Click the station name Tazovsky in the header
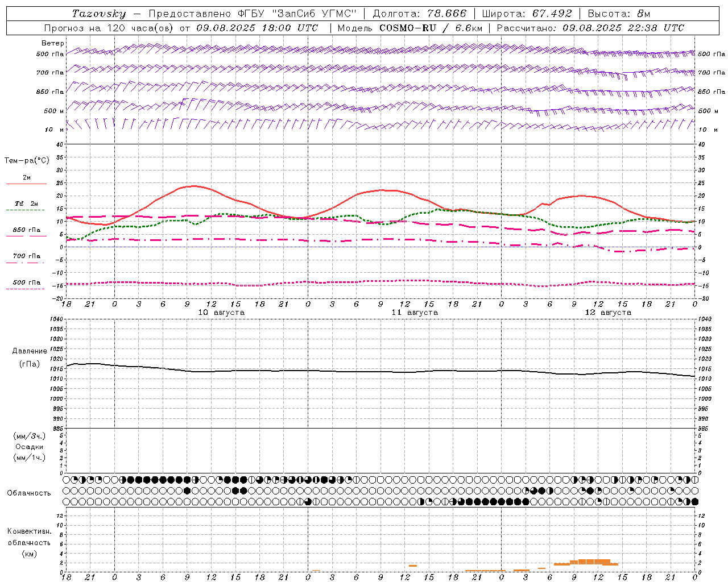728x582 pixels. 99,14
